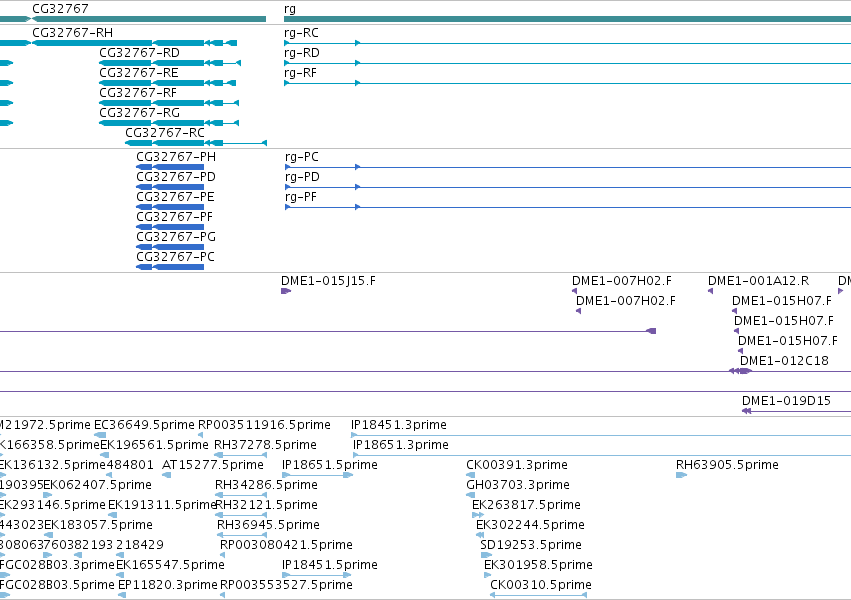
Task: Select the EK301958.5prime EST label
Action: (x=538, y=565)
